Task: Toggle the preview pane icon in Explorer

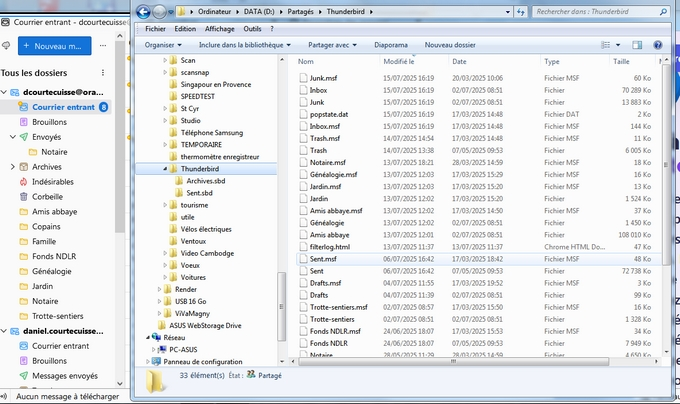Action: [x=637, y=45]
